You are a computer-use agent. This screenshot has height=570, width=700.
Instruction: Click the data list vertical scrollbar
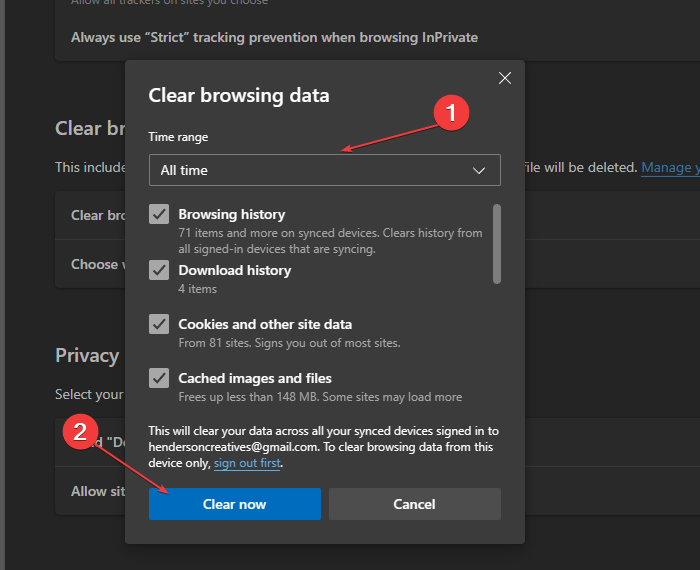pyautogui.click(x=497, y=244)
